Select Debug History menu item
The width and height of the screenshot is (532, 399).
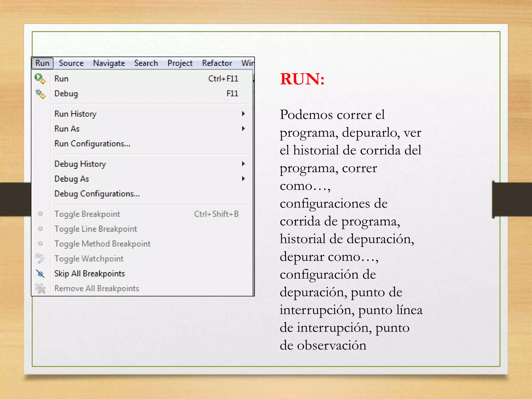(142, 164)
